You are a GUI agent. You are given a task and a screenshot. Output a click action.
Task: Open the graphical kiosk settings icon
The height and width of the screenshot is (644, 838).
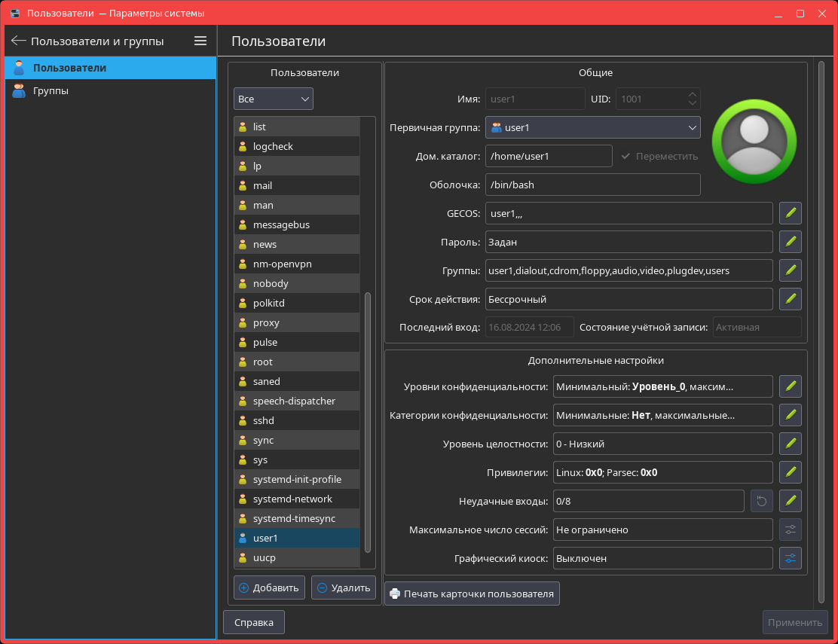tap(790, 558)
